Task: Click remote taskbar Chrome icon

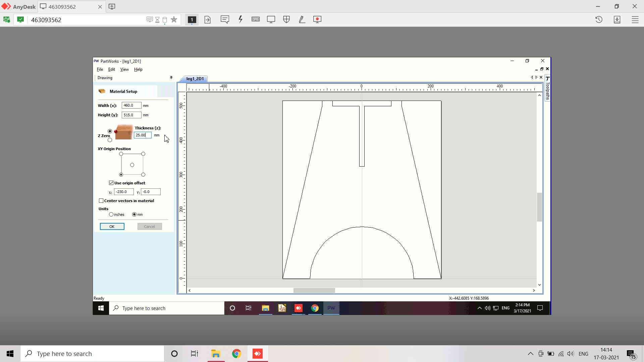Action: pyautogui.click(x=315, y=308)
